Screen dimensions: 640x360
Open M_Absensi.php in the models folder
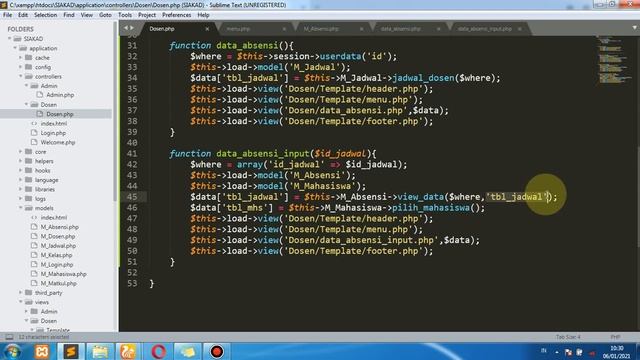point(59,227)
